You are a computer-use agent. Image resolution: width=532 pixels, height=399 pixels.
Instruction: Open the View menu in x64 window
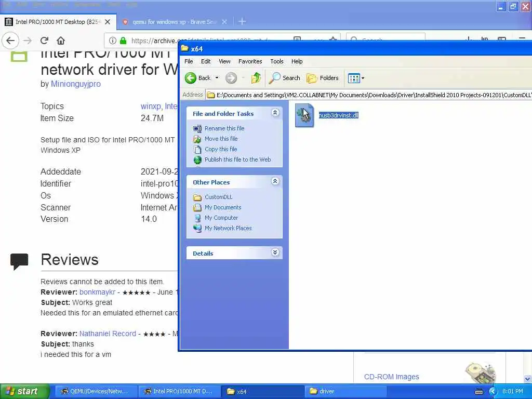(224, 61)
